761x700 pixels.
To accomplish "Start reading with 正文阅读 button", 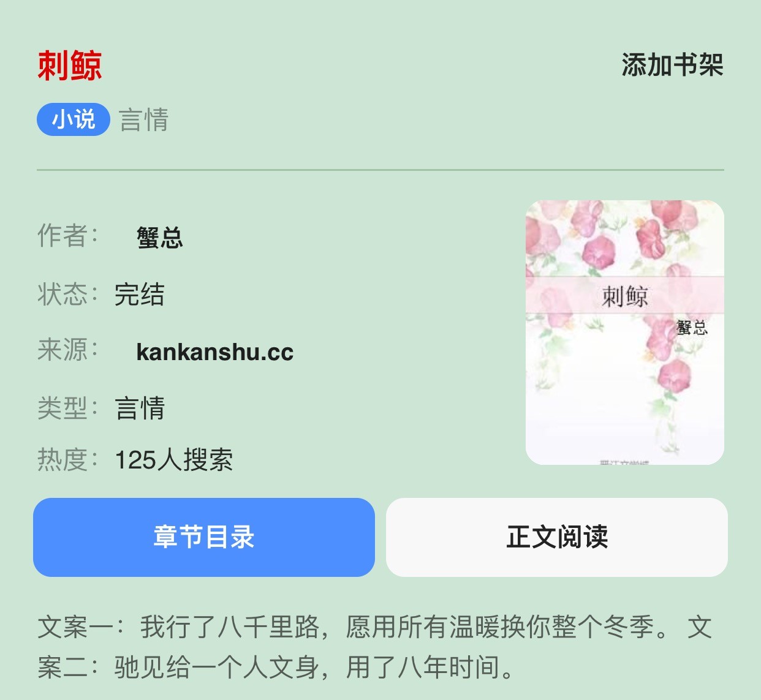I will 557,537.
